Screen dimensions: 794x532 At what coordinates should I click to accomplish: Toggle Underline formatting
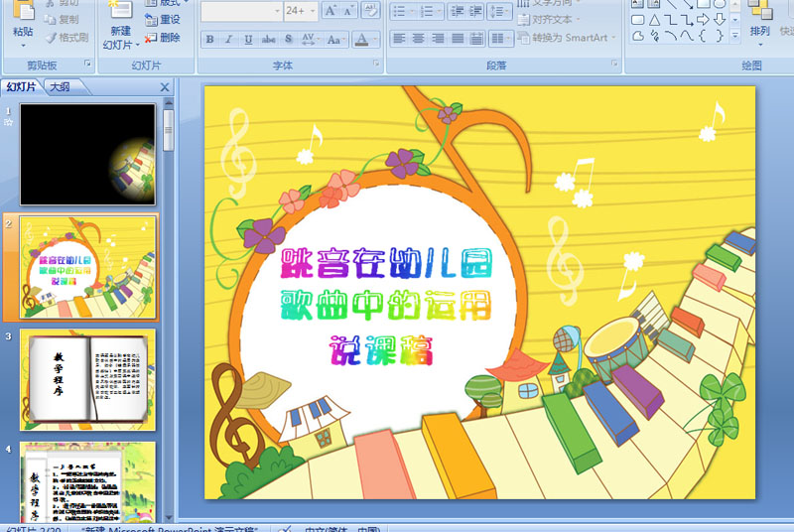[x=248, y=39]
